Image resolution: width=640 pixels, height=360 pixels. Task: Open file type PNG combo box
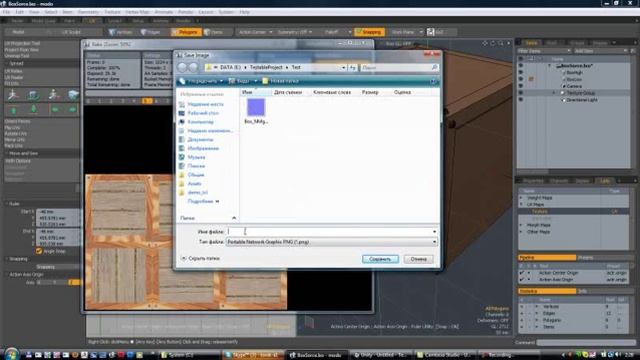pyautogui.click(x=331, y=242)
